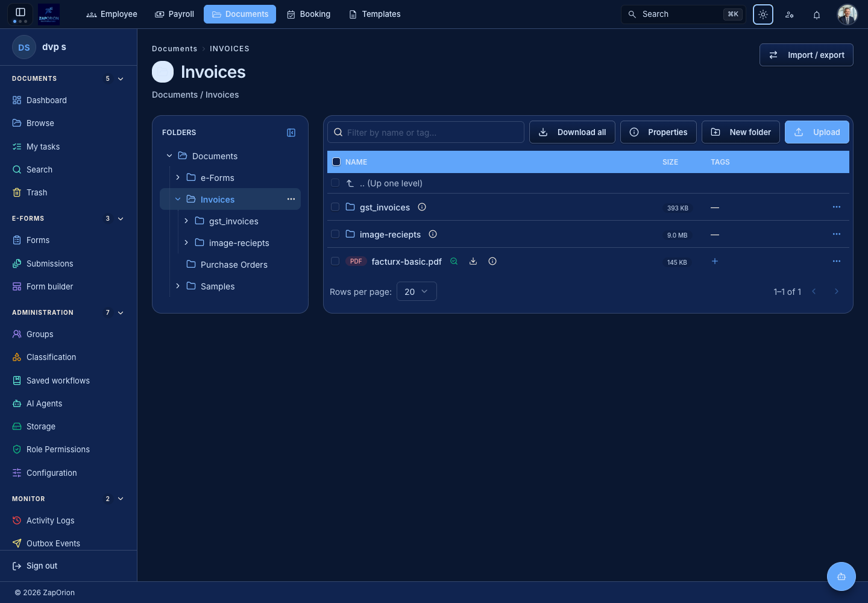Collapse Documents tree root chevron
This screenshot has height=603, width=868.
[169, 156]
